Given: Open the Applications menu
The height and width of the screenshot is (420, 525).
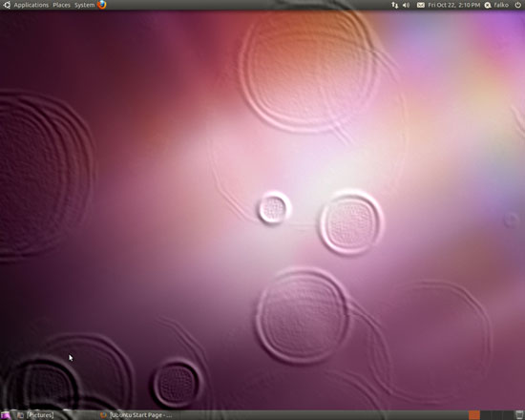Looking at the screenshot, I should 31,5.
